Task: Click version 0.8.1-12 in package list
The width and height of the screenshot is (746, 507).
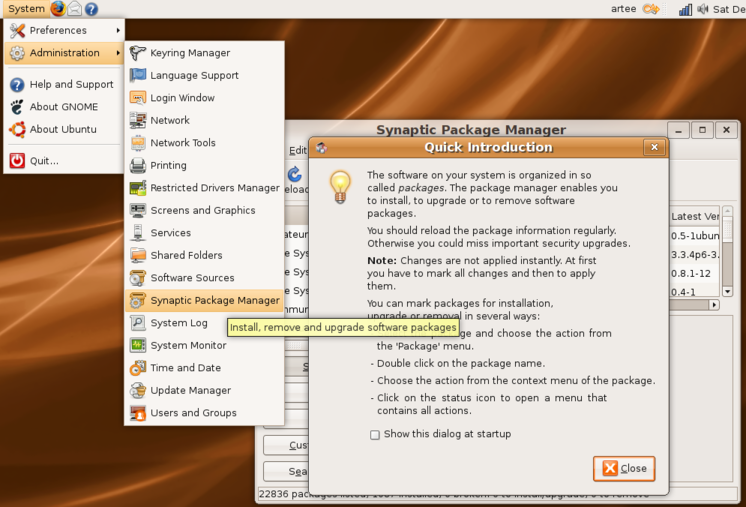Action: (691, 273)
